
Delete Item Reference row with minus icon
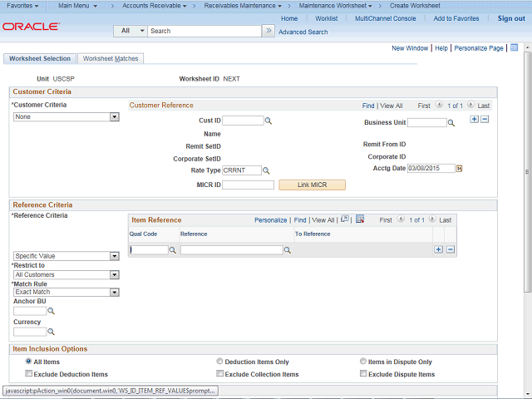pyautogui.click(x=451, y=249)
